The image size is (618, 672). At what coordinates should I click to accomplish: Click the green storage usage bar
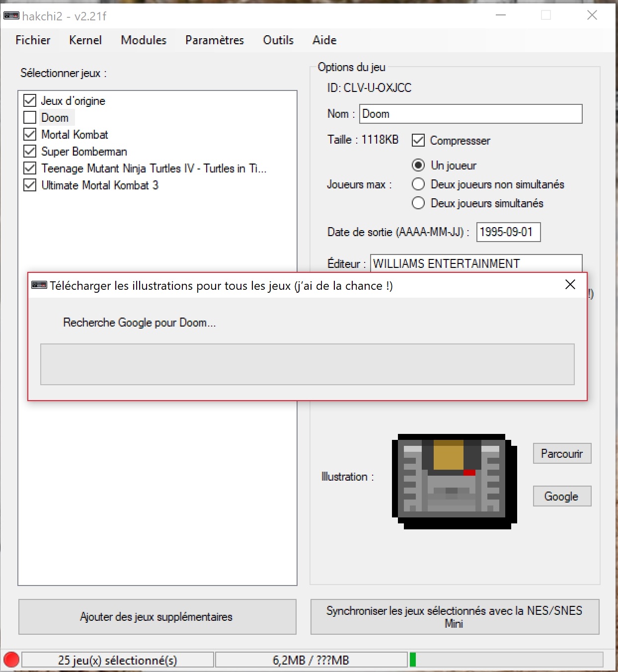413,660
